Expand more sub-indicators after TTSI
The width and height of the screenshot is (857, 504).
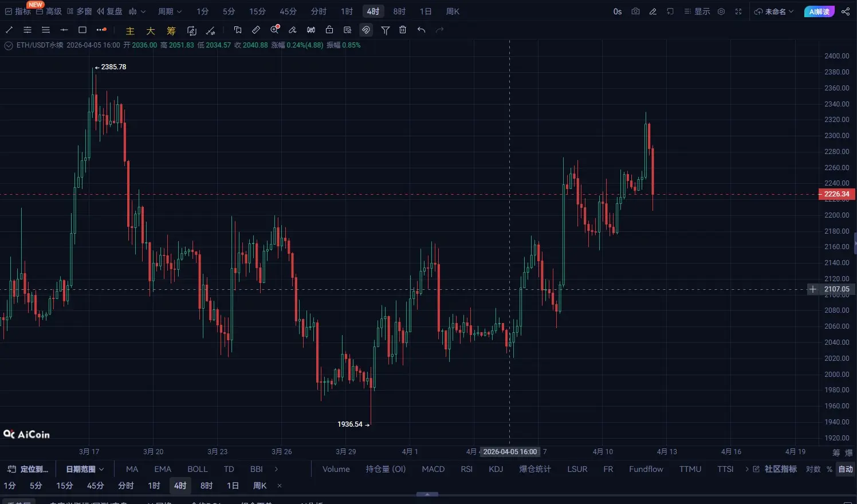[747, 469]
